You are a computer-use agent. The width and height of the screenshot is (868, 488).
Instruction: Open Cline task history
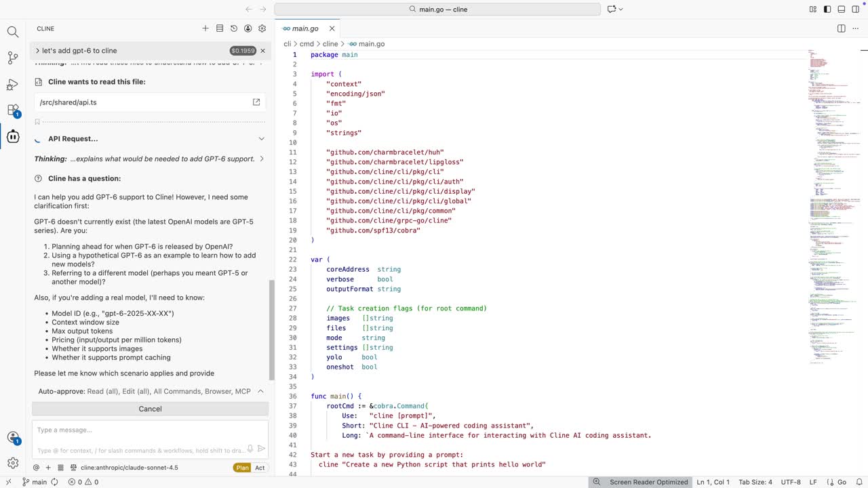click(x=234, y=28)
